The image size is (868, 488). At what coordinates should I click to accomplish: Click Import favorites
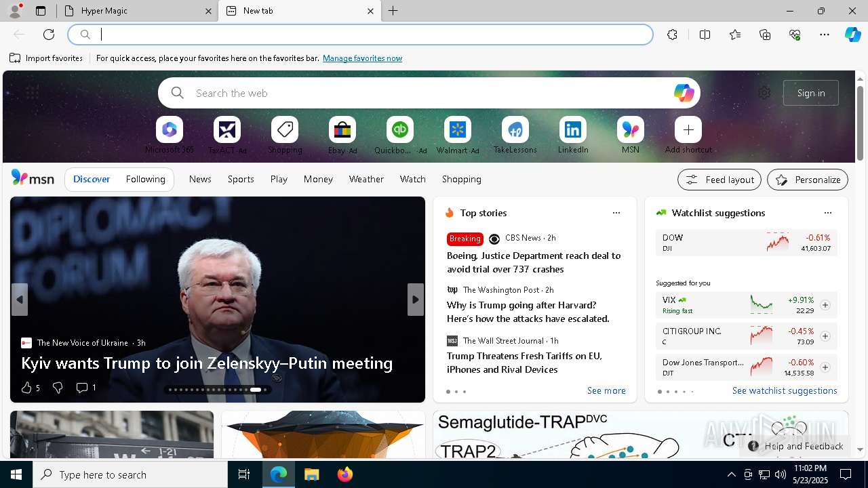tap(46, 58)
